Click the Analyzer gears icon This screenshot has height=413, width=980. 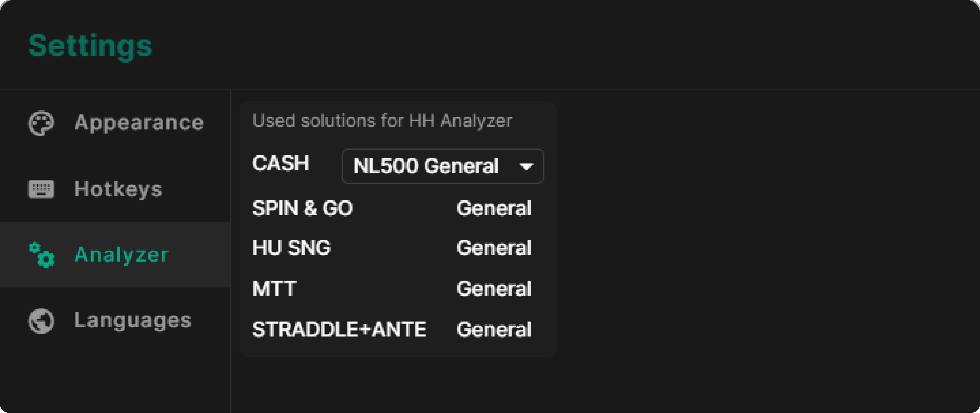coord(41,255)
